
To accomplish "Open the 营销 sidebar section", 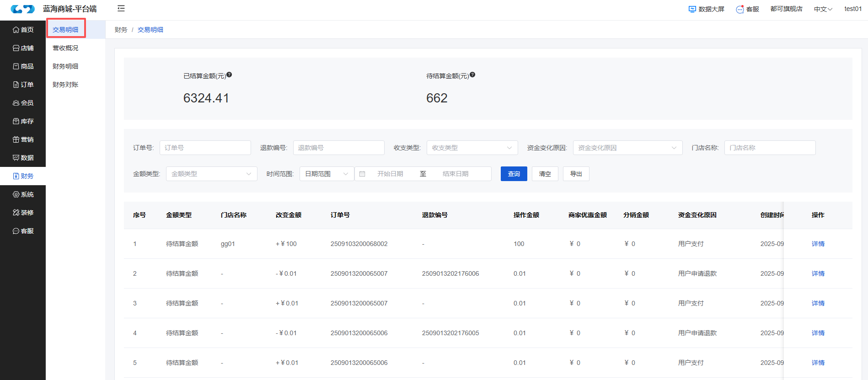I will tap(23, 139).
